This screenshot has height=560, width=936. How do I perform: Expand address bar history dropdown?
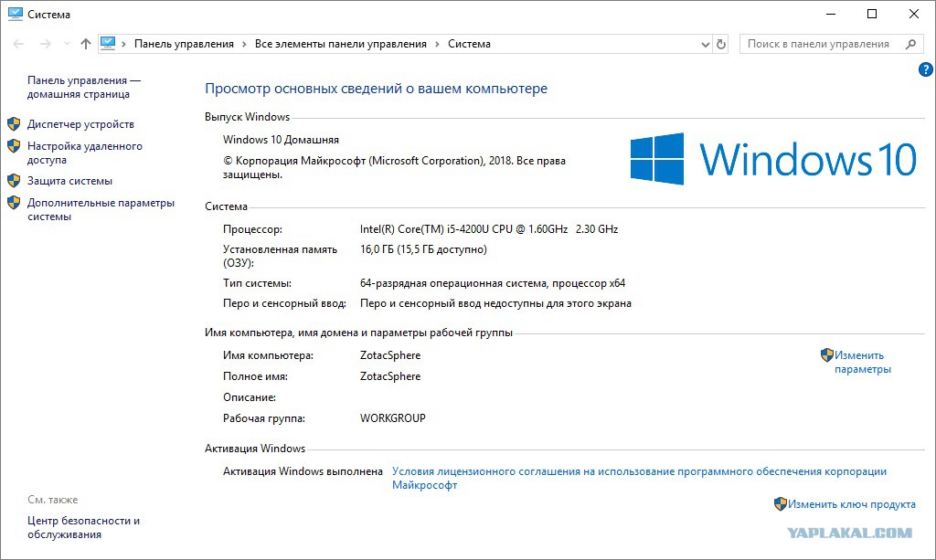pos(705,44)
